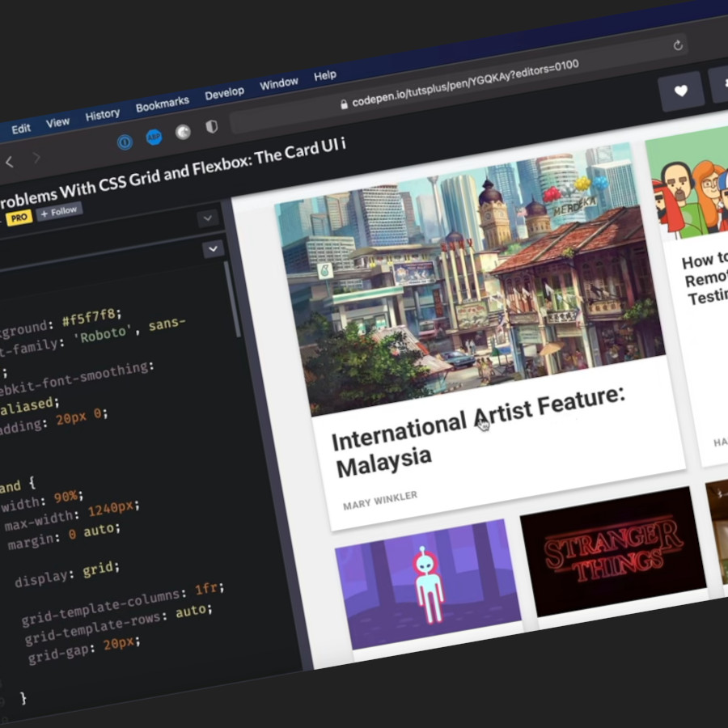Screen dimensions: 728x728
Task: Click the dark-mode moon extension icon
Action: click(183, 131)
